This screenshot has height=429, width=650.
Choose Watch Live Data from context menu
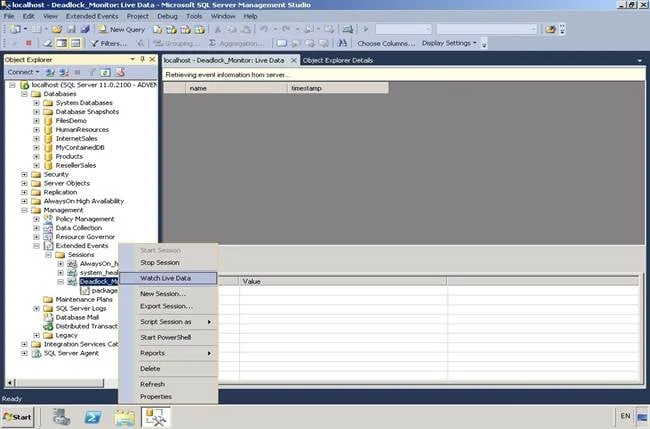[168, 278]
